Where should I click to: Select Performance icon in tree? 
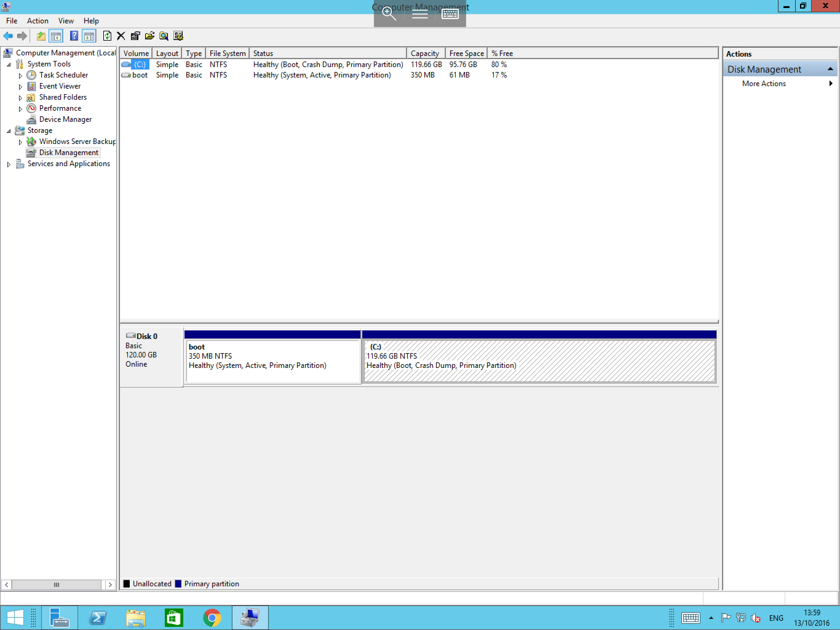(x=32, y=108)
